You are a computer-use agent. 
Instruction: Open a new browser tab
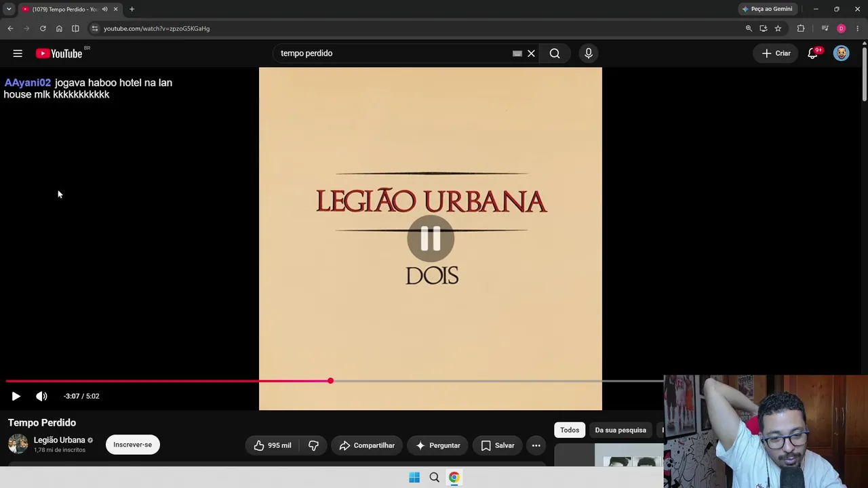[132, 9]
